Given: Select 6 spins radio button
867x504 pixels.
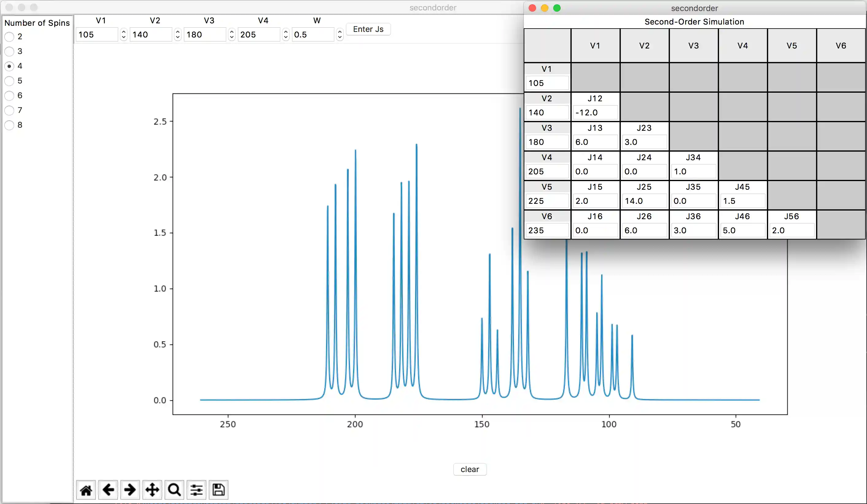Looking at the screenshot, I should tap(9, 96).
